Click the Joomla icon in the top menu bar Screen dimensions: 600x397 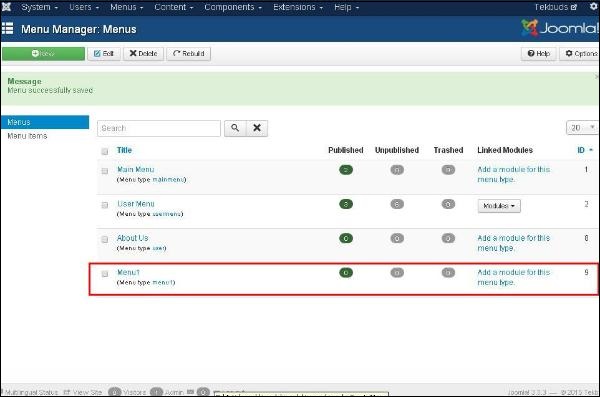point(6,7)
